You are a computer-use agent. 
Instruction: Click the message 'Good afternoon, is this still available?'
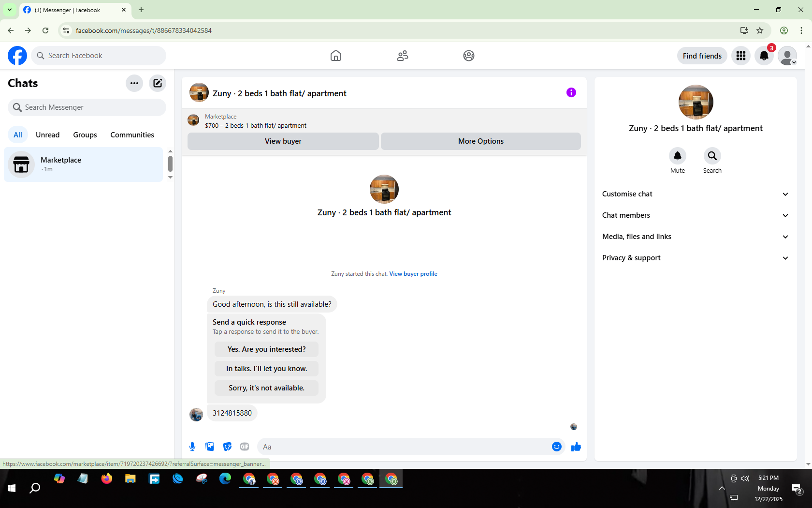(x=272, y=304)
